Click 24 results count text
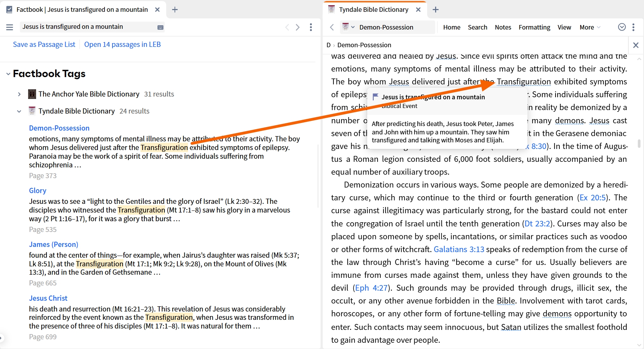This screenshot has width=644, height=349. pyautogui.click(x=135, y=111)
